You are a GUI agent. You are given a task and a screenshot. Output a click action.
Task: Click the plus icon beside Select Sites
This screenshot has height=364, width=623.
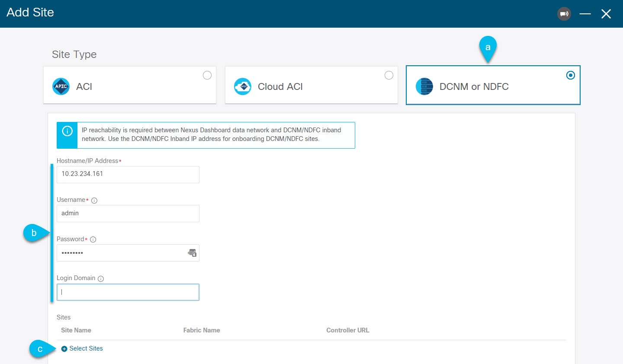[64, 349]
